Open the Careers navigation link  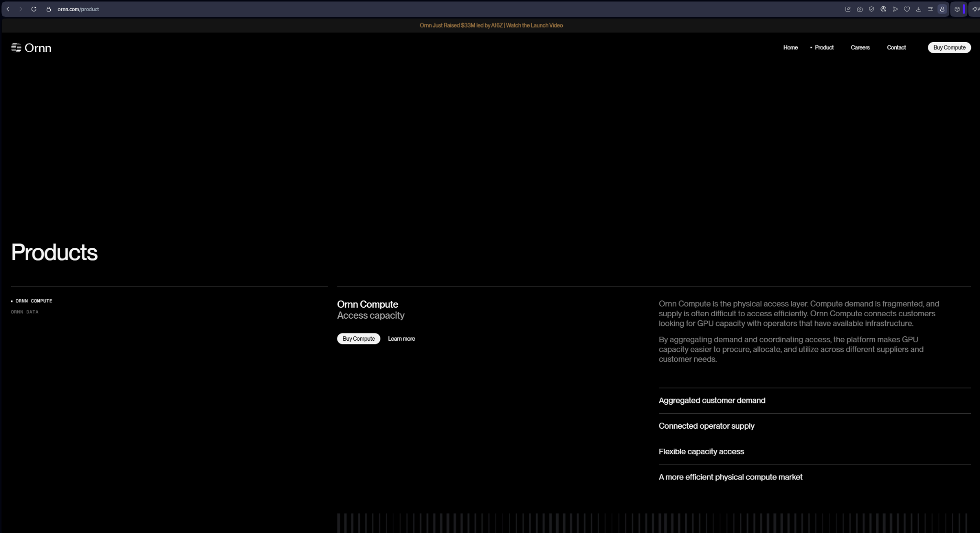click(860, 47)
